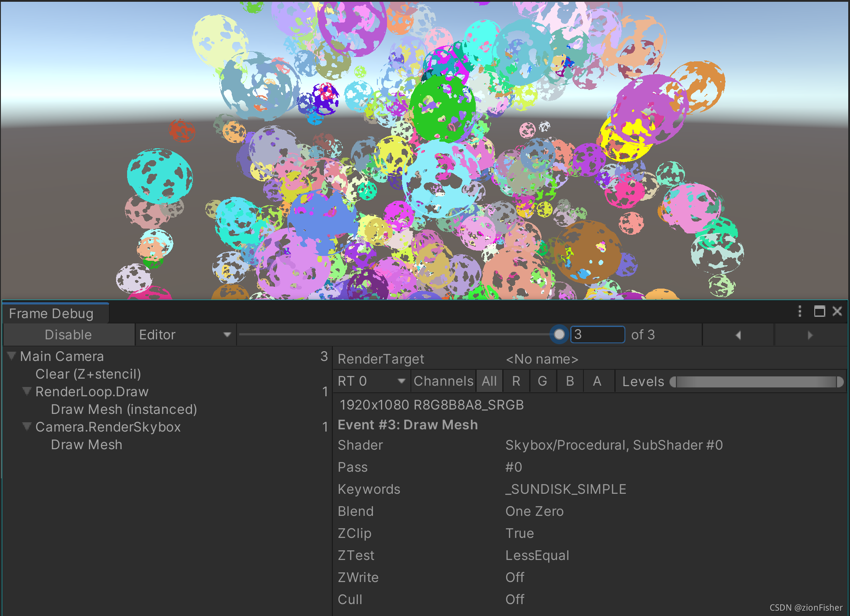Viewport: 850px width, 616px height.
Task: Select the Draw Mesh (instanced) event
Action: point(124,409)
